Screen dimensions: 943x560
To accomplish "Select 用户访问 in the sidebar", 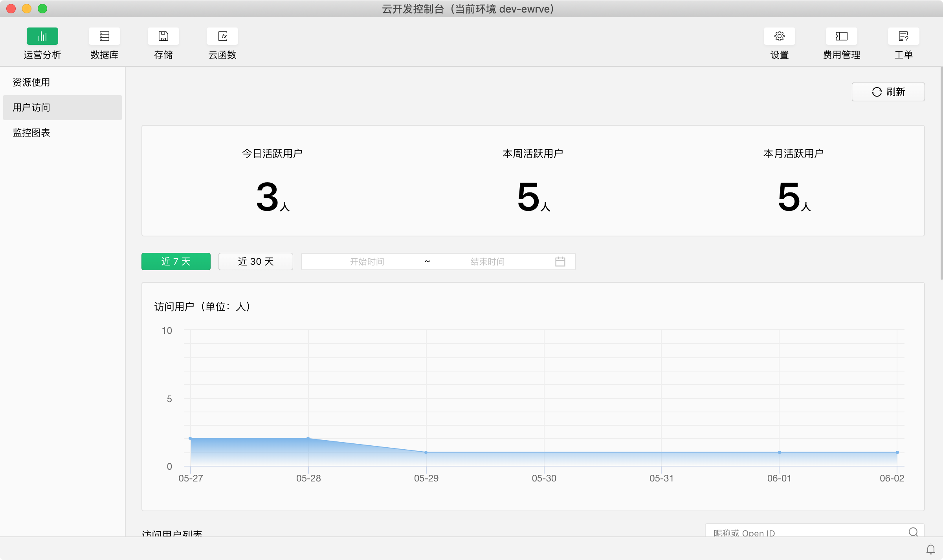I will tap(31, 108).
